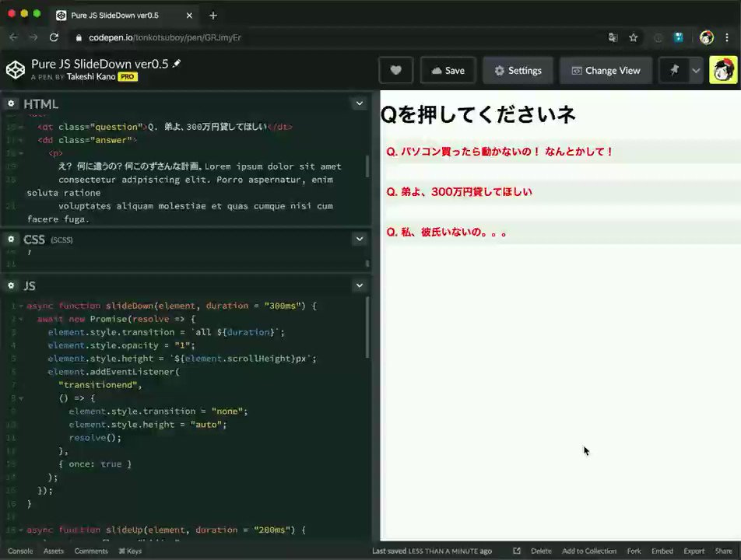Screen dimensions: 741x560
Task: Open the HTML panel settings gear
Action: point(11,103)
